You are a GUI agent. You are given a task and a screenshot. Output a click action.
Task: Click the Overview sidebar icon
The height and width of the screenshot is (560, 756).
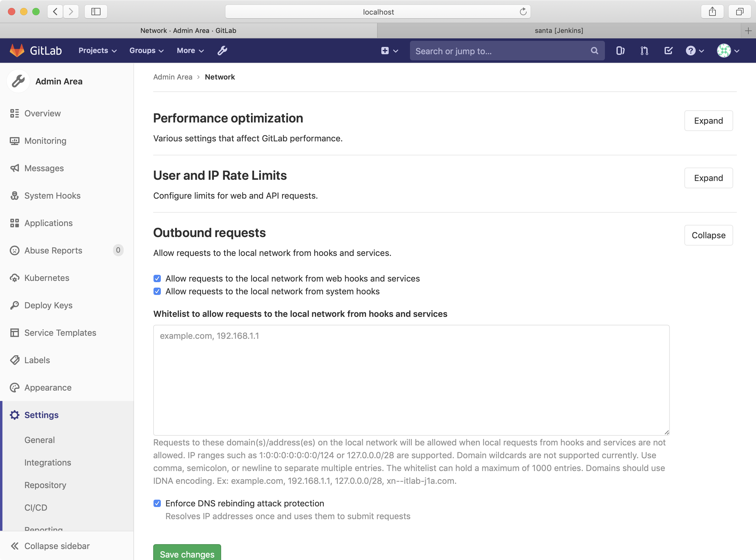[x=14, y=113]
